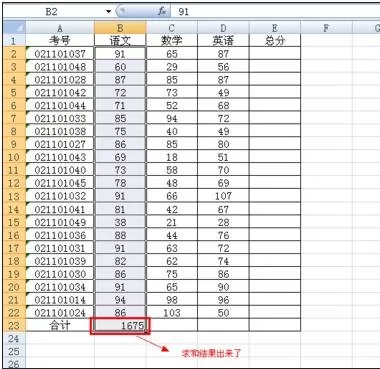Image resolution: width=380 pixels, height=369 pixels.
Task: Select the English score 28
Action: [x=223, y=222]
